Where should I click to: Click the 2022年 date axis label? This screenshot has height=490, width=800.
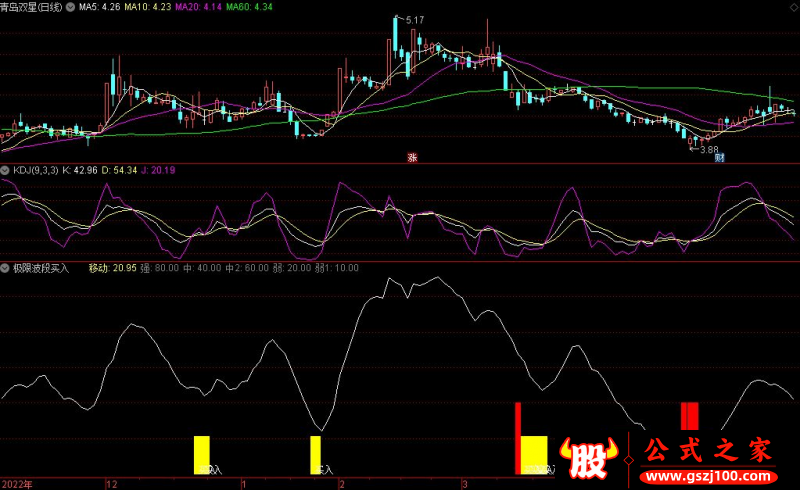17,483
